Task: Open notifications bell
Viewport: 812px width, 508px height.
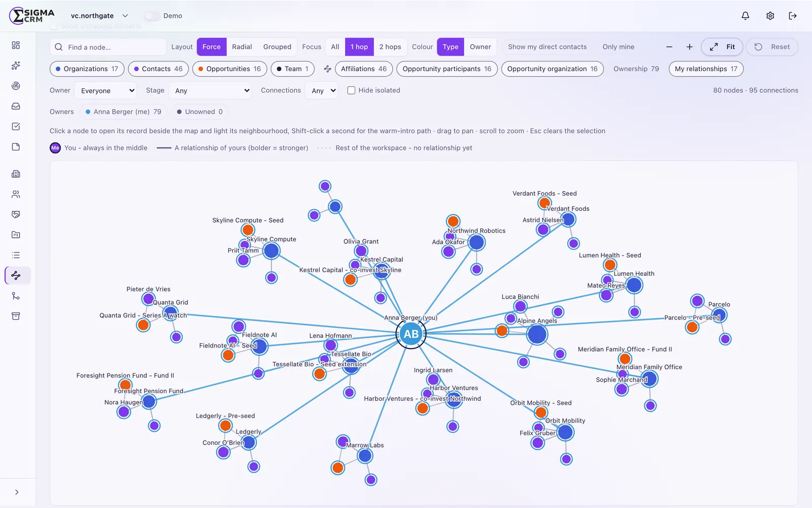Action: (745, 16)
